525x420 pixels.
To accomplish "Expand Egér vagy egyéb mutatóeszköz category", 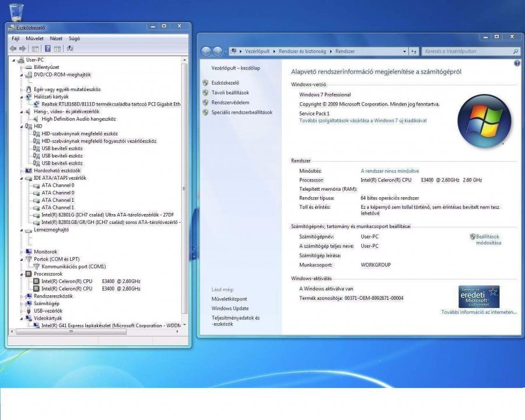I will click(x=22, y=90).
